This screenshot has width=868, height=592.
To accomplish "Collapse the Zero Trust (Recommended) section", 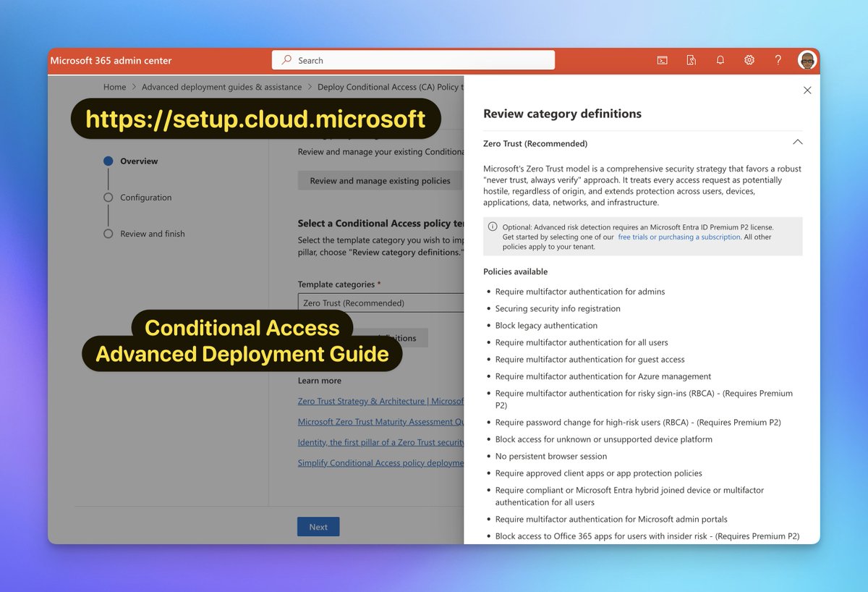I will pos(798,143).
